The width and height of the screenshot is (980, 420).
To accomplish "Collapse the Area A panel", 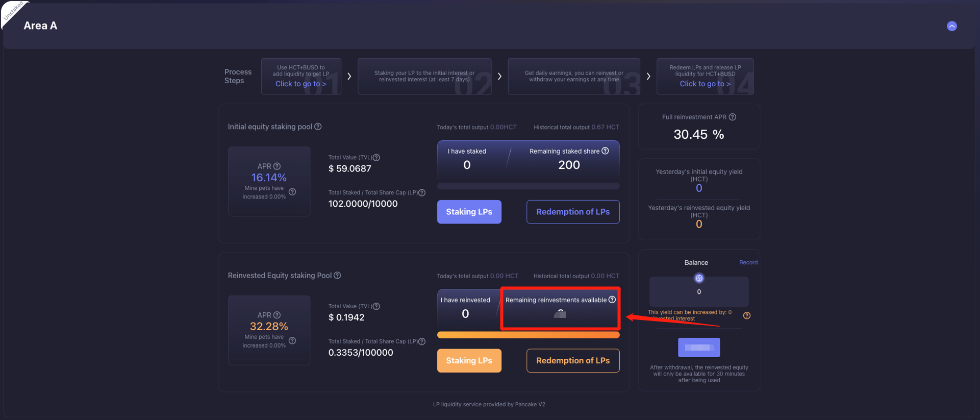I will 951,26.
